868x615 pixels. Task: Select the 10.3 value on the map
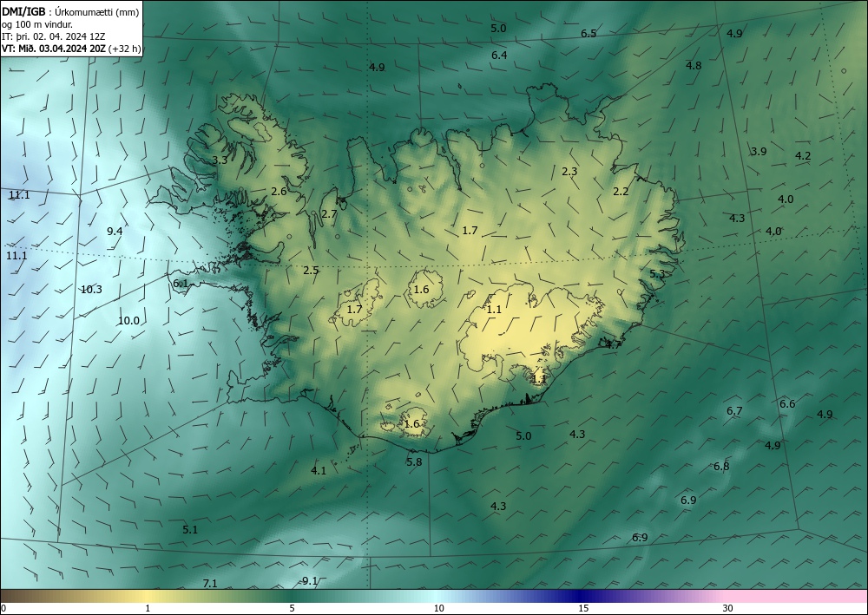(x=91, y=289)
